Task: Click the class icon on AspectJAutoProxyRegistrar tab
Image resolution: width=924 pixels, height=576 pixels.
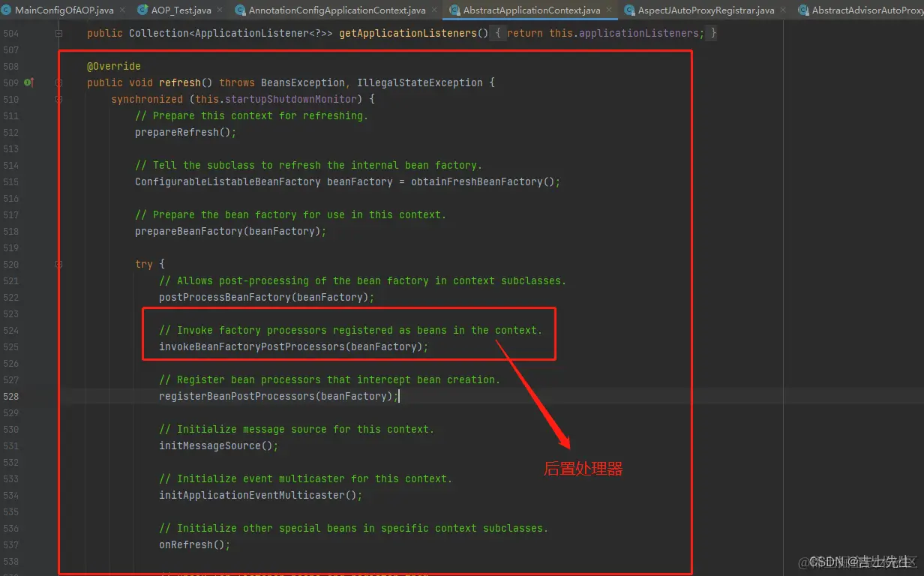Action: coord(628,10)
